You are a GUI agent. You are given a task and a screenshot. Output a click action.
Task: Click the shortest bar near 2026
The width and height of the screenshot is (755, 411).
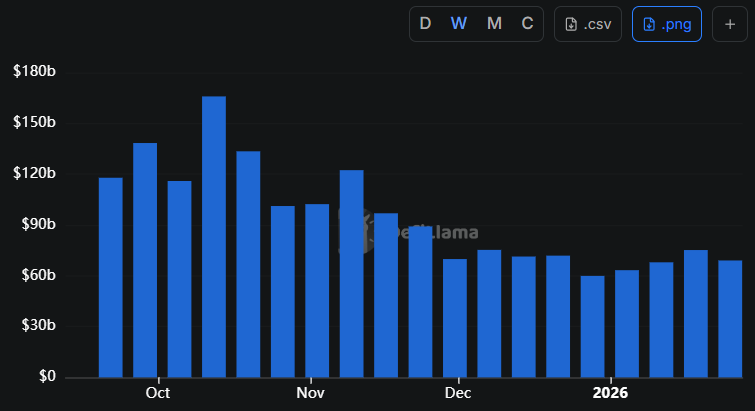[593, 326]
